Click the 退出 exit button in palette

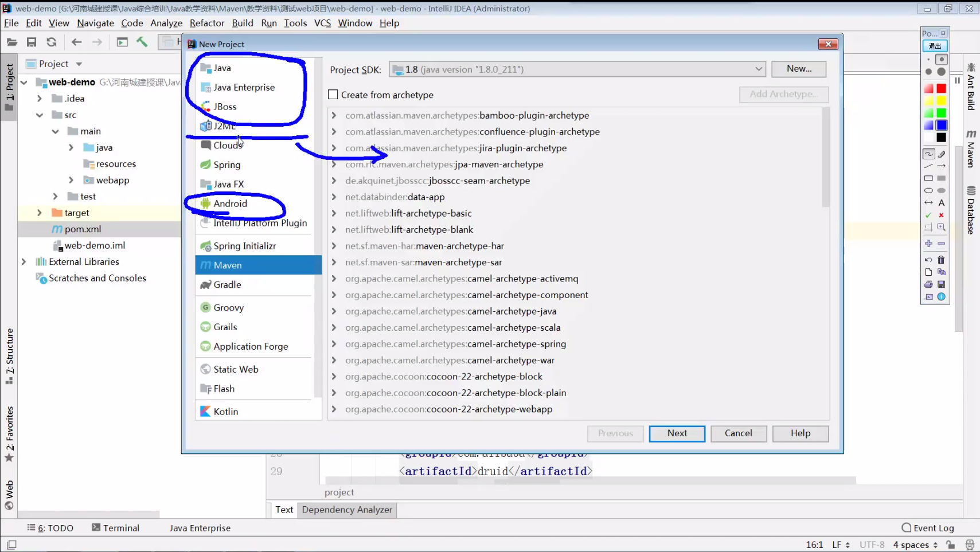(x=935, y=46)
